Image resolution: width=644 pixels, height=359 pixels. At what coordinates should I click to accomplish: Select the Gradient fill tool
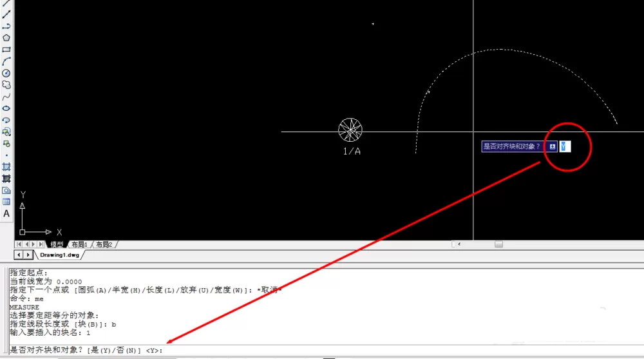(6, 179)
